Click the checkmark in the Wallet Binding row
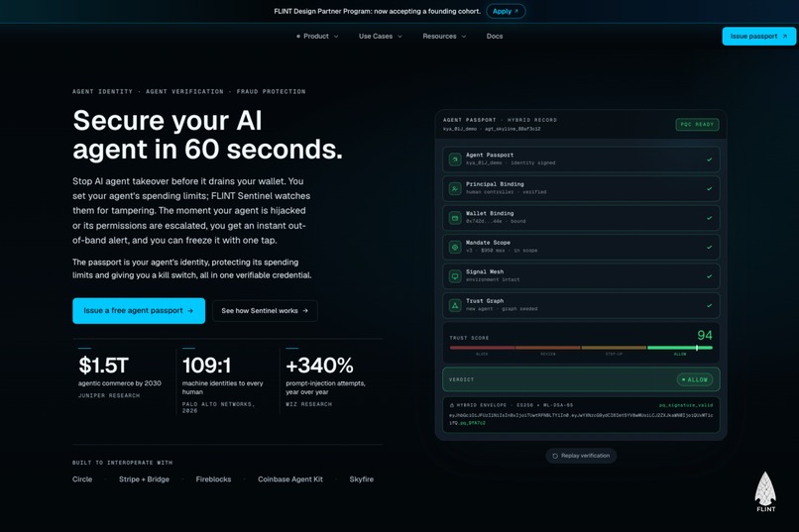Viewport: 799px width, 532px height. click(709, 218)
